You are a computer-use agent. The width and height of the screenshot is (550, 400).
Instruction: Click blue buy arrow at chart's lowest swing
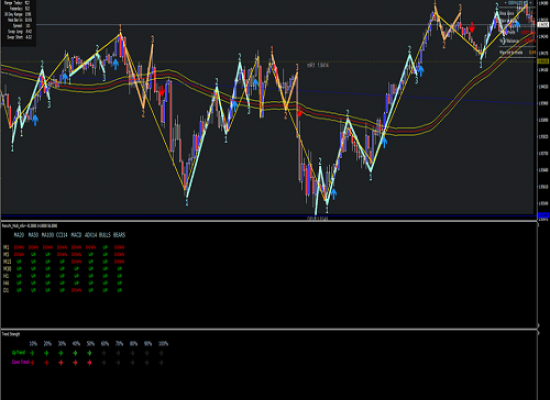tap(333, 193)
